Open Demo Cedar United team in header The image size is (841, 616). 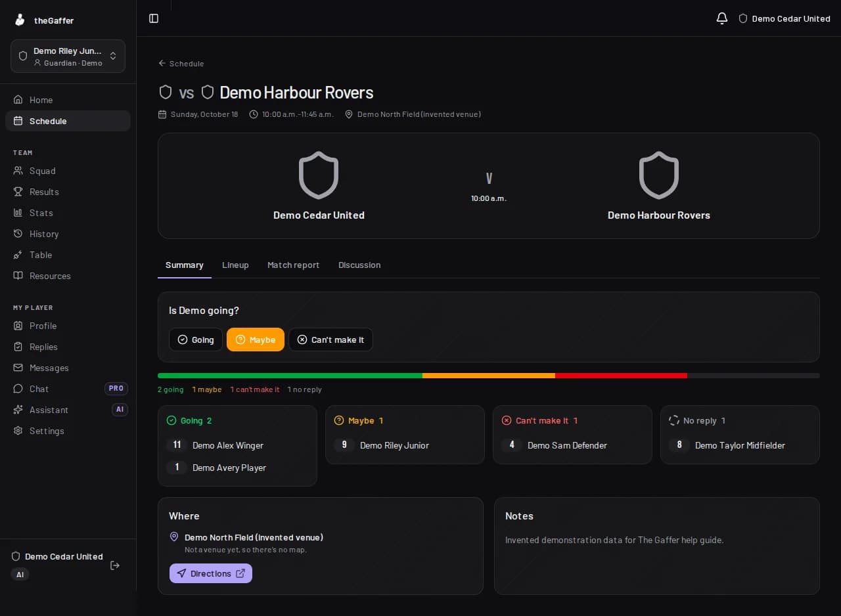[x=784, y=18]
